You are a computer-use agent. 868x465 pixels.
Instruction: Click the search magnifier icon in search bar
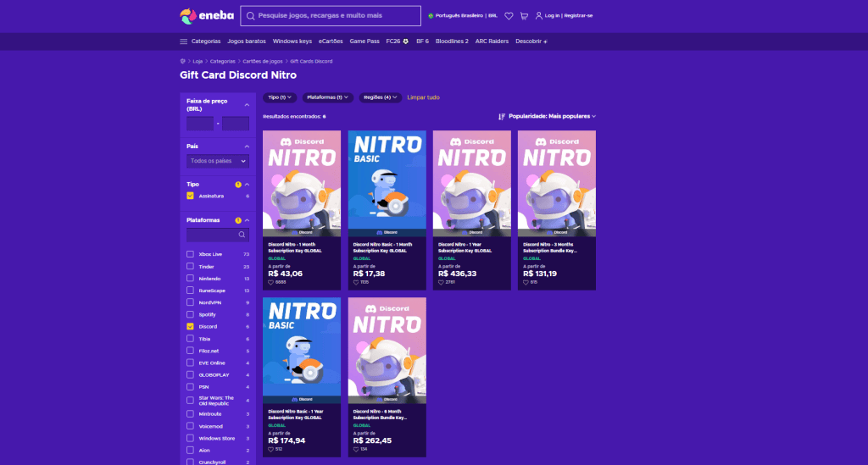[250, 16]
